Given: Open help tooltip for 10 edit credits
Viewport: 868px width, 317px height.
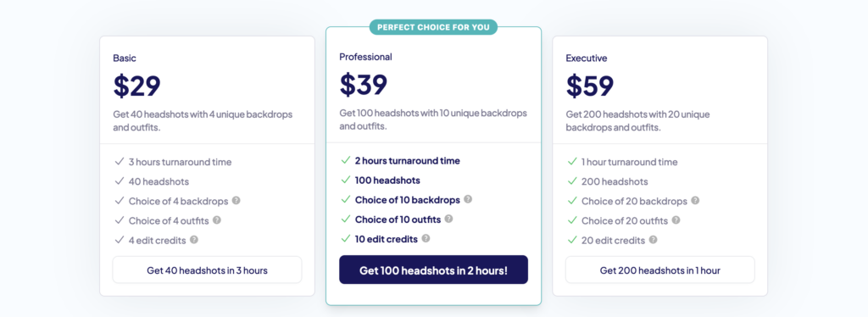Looking at the screenshot, I should (426, 238).
